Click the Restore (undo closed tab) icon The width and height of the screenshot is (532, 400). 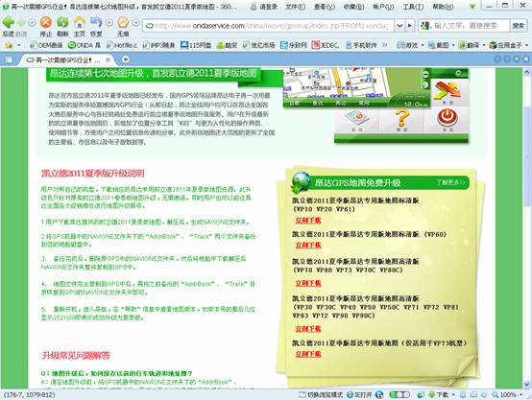click(x=96, y=22)
